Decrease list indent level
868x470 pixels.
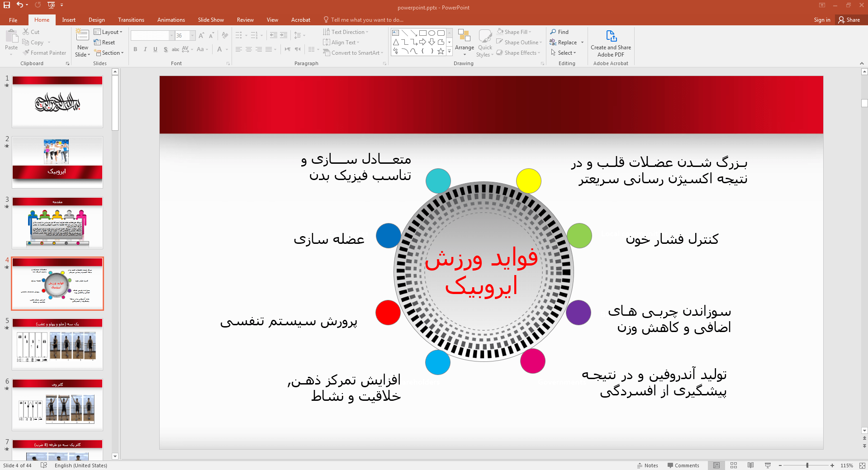(x=274, y=35)
